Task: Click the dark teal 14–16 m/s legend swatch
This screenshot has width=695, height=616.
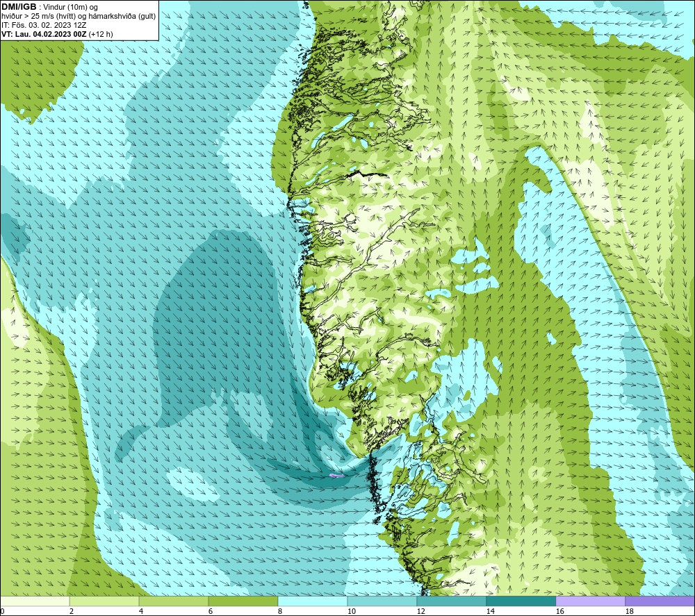Action: point(521,601)
